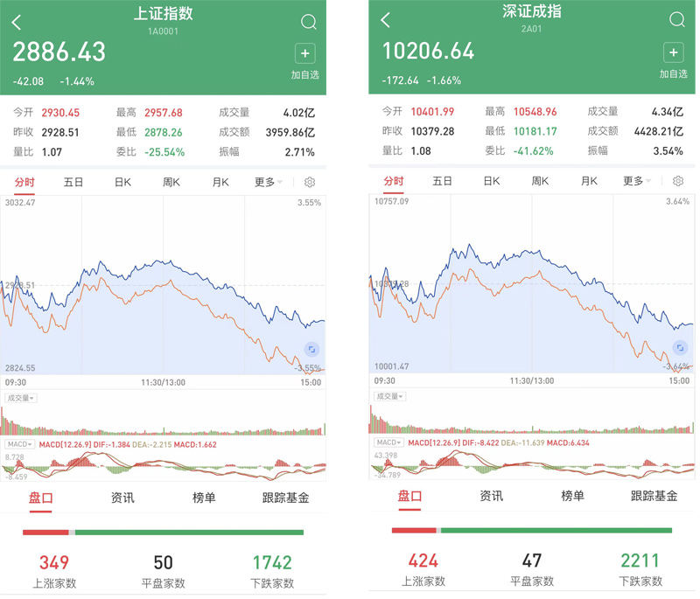Tap 下跌家数 count 1742
The height and width of the screenshot is (599, 700).
[x=272, y=562]
